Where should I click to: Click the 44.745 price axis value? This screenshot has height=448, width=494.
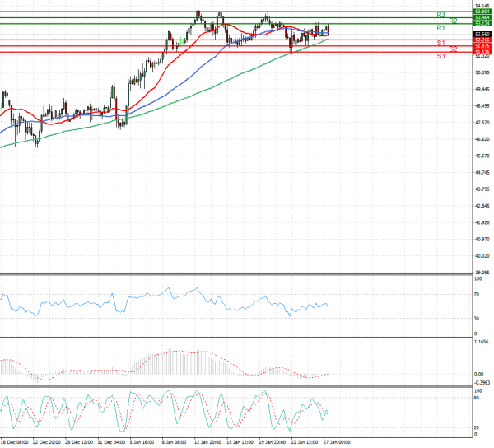pos(482,173)
